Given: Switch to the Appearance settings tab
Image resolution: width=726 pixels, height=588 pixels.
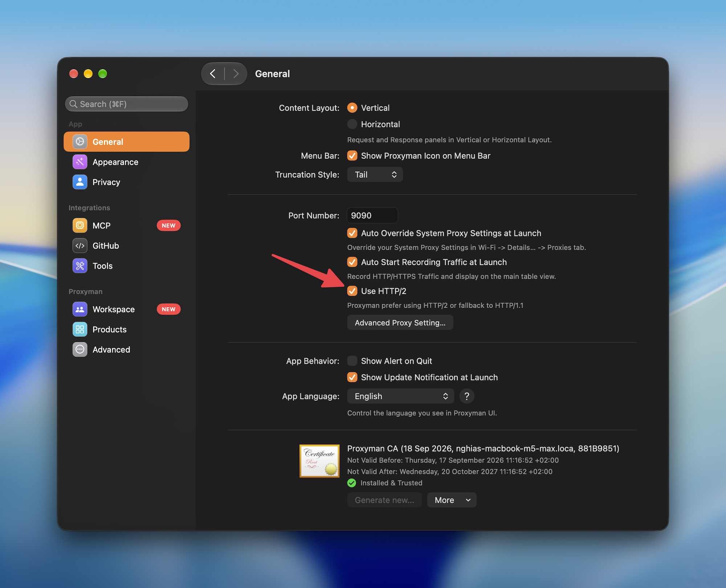Looking at the screenshot, I should (x=127, y=162).
